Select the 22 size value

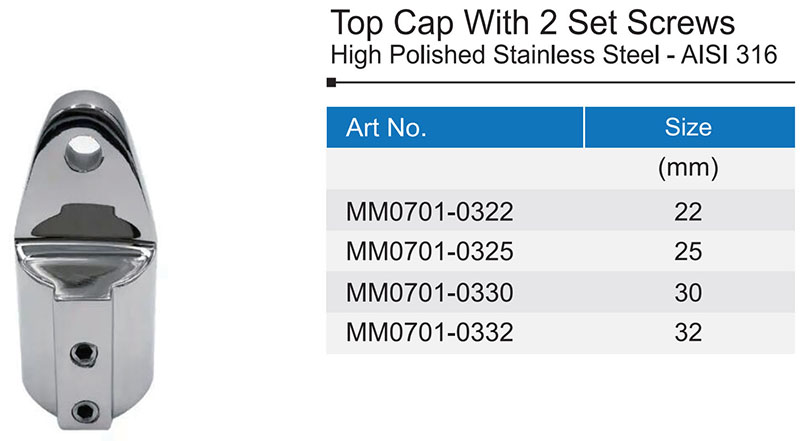tap(688, 212)
